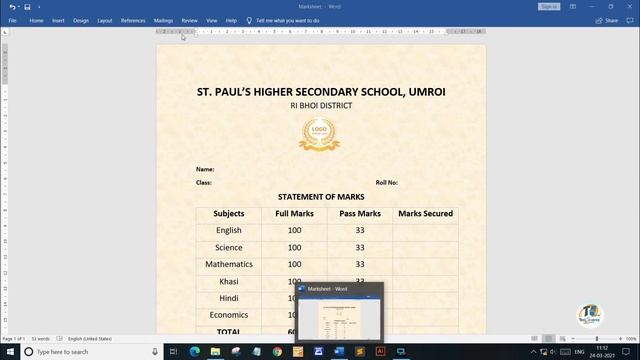640x360 pixels.
Task: Switch to the Home ribbon tab
Action: (x=36, y=20)
